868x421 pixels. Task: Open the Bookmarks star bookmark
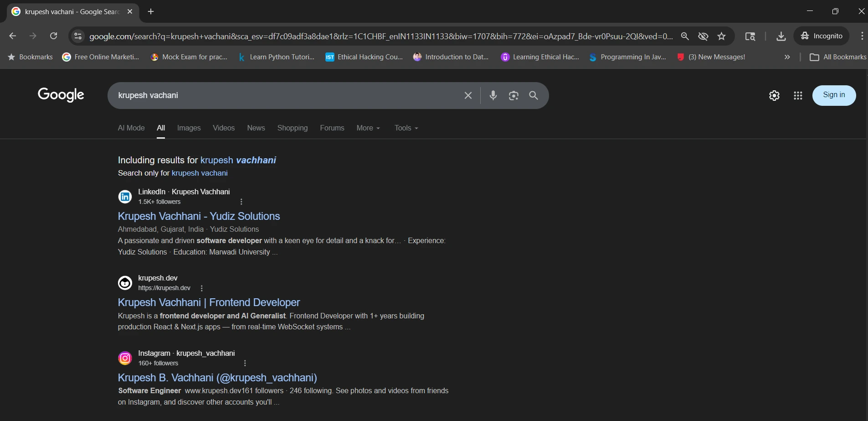click(30, 57)
